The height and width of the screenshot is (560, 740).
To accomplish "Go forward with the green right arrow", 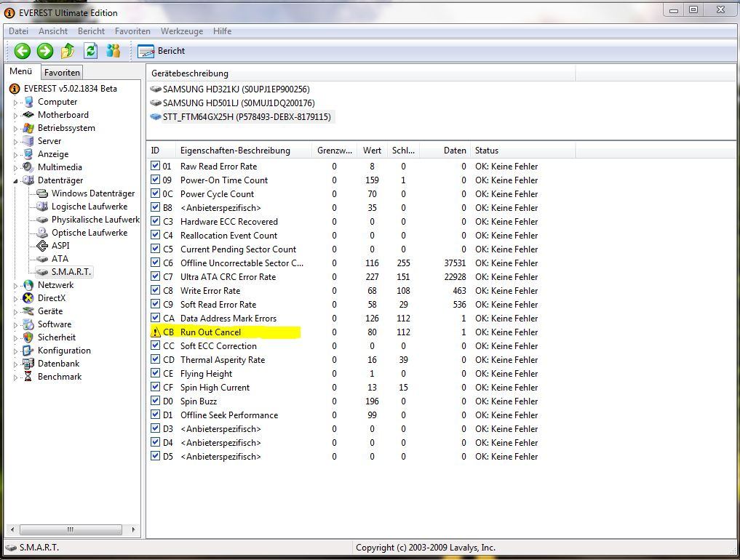I will (x=45, y=51).
